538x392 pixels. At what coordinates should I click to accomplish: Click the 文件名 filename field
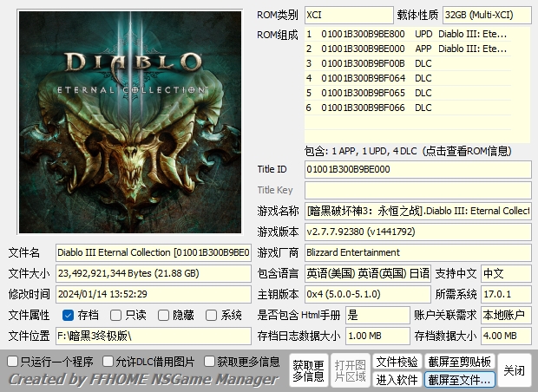154,252
